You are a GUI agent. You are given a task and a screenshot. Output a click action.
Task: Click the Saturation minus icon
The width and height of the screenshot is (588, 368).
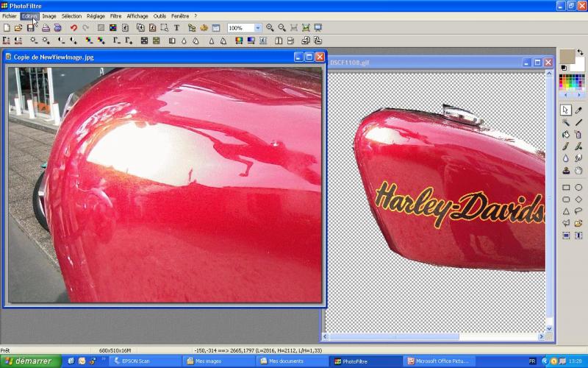coord(88,40)
